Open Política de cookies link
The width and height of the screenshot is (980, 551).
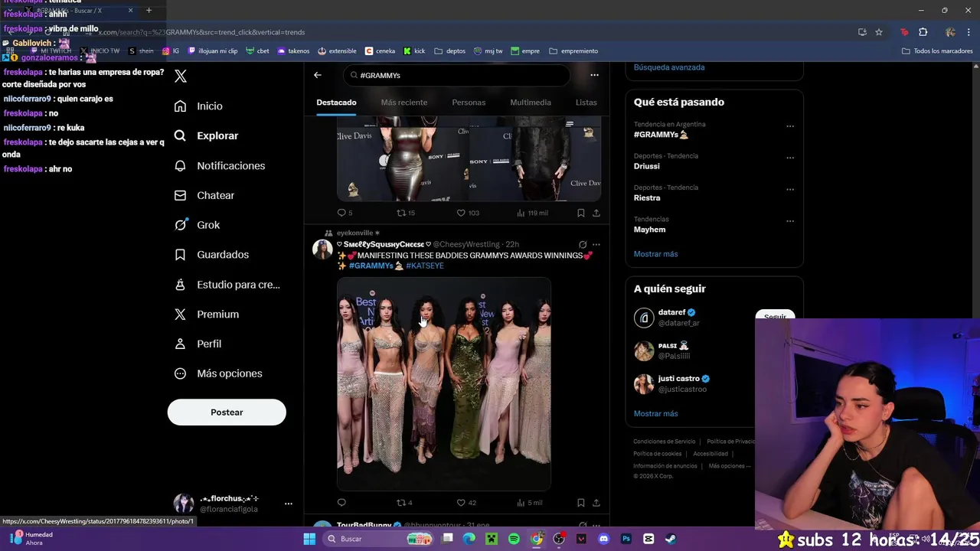click(x=658, y=454)
